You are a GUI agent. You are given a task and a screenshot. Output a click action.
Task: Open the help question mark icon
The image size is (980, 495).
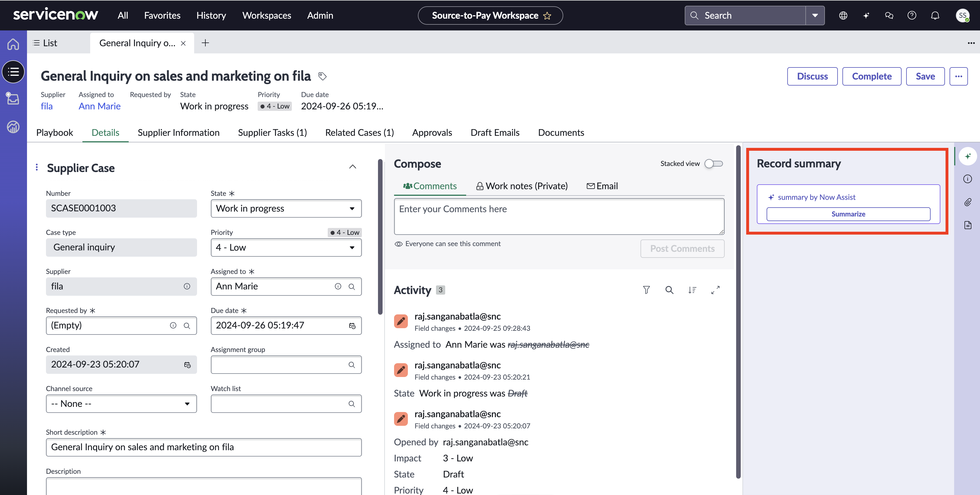[x=912, y=16]
